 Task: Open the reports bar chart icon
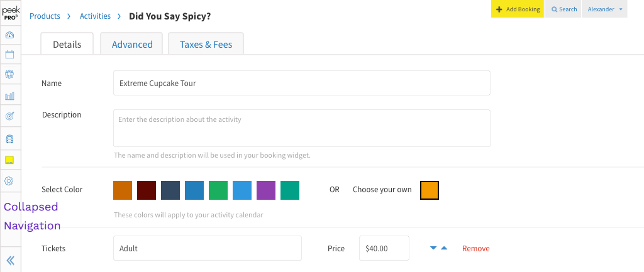[x=9, y=96]
